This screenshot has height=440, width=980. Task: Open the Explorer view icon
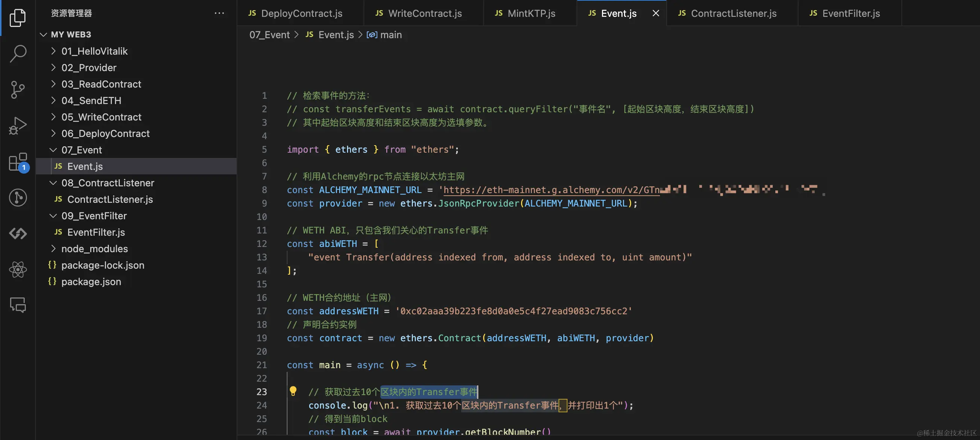point(18,18)
